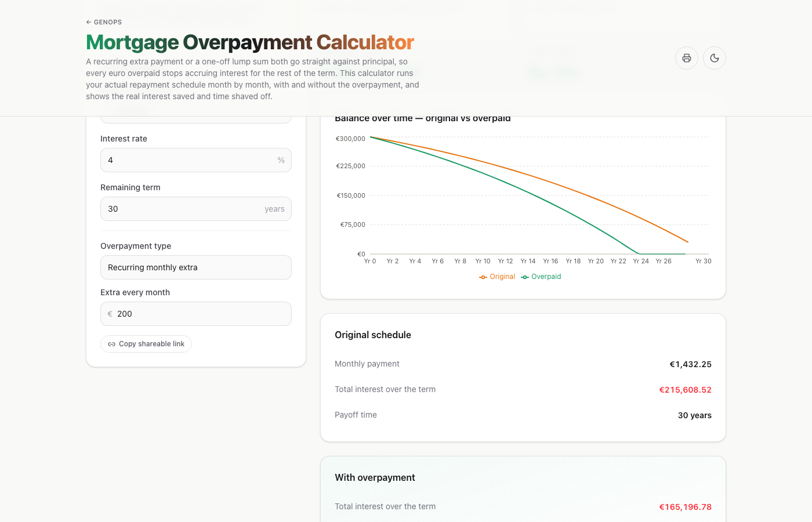Click the €300,000 axis label
This screenshot has width=812, height=522.
click(x=350, y=139)
